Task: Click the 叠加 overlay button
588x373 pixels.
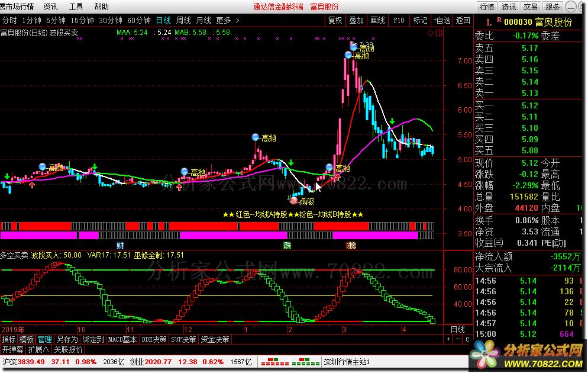Action: coord(356,20)
